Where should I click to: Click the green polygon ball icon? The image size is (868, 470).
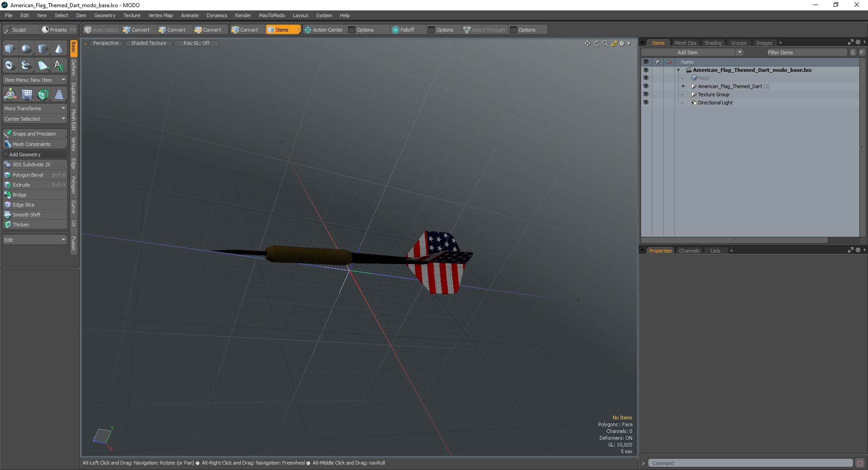click(43, 94)
